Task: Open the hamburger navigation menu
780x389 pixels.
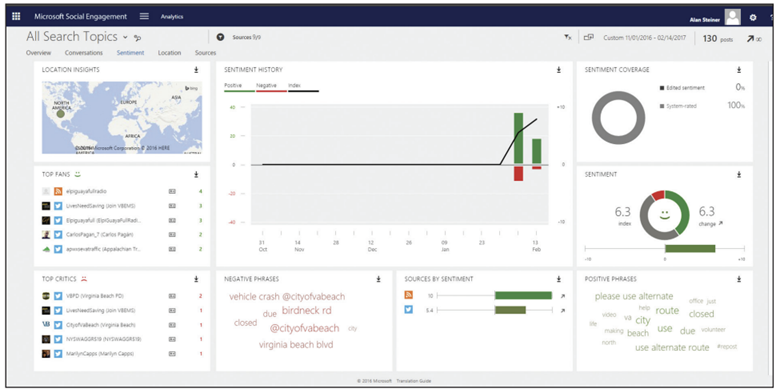Action: click(x=144, y=16)
